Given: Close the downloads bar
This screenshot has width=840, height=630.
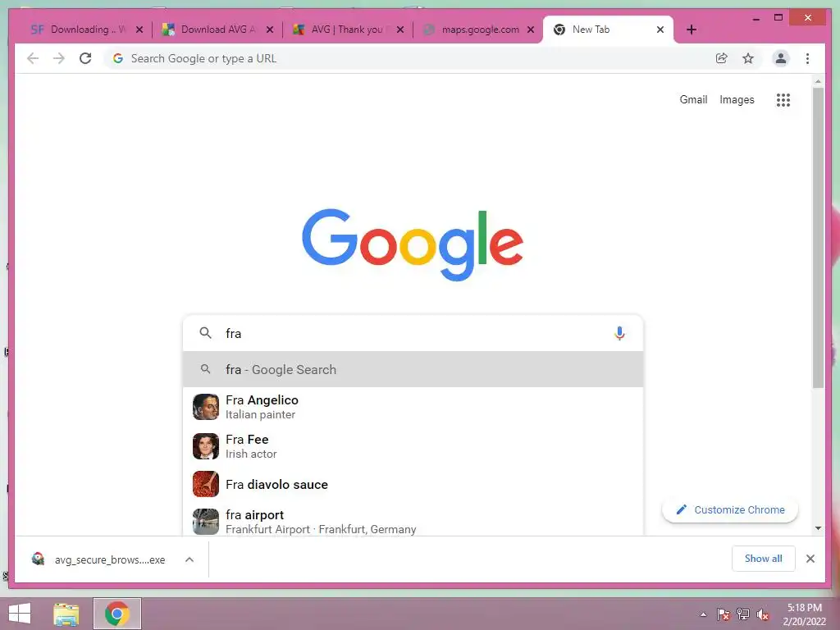Looking at the screenshot, I should 810,559.
